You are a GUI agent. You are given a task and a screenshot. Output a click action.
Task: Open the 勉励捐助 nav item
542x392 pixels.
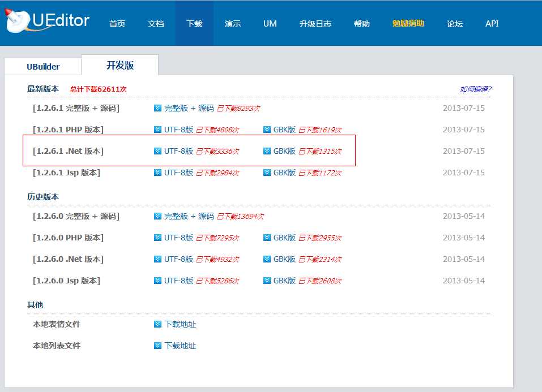pyautogui.click(x=408, y=24)
